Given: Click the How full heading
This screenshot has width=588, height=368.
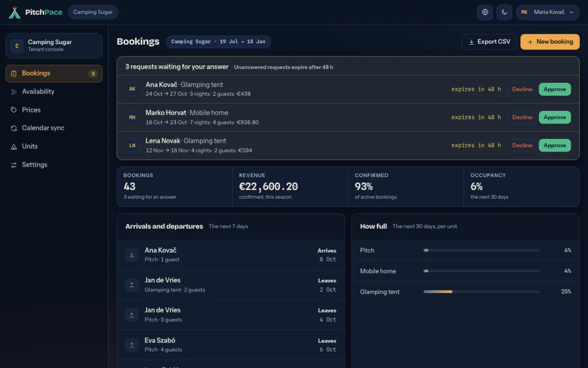Looking at the screenshot, I should tap(373, 226).
